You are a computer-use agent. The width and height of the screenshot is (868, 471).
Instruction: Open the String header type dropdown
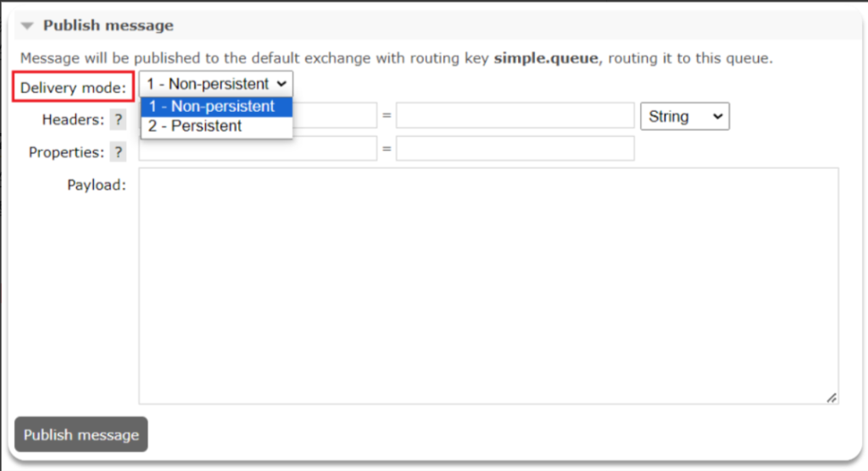click(x=685, y=117)
